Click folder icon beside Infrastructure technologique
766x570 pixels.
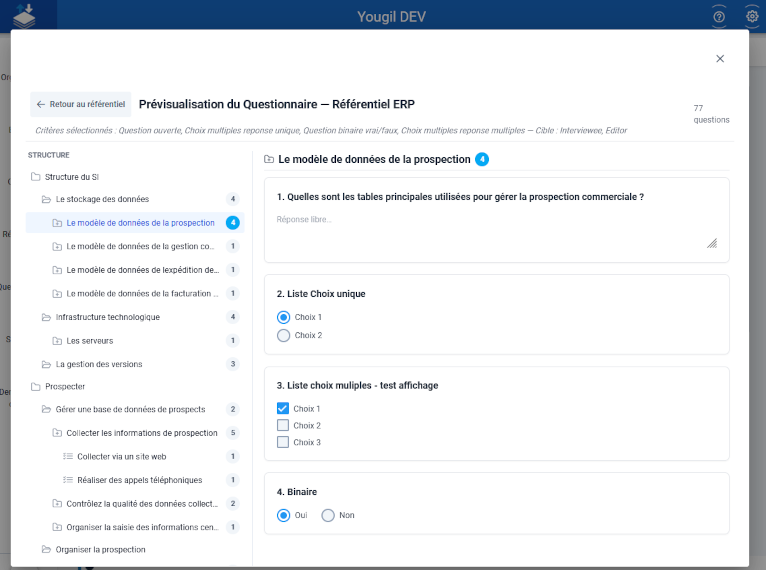tap(46, 317)
